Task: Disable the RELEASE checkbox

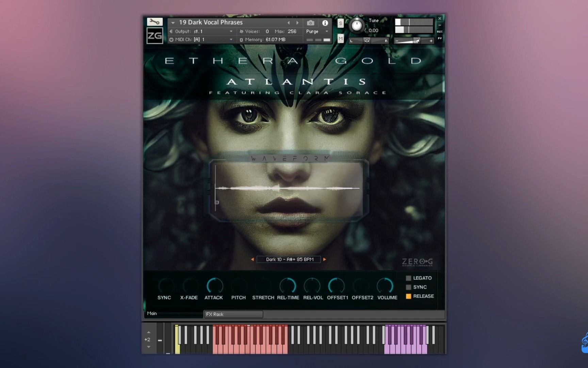Action: click(x=408, y=296)
